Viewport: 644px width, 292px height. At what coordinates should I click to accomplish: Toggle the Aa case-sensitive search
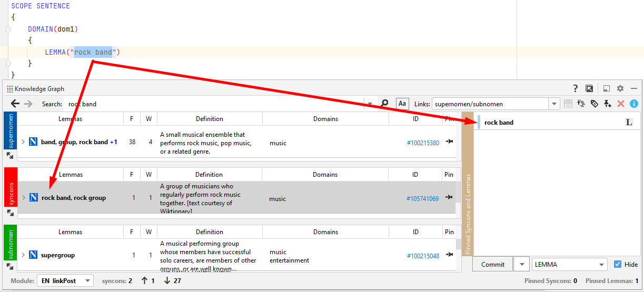pos(402,104)
